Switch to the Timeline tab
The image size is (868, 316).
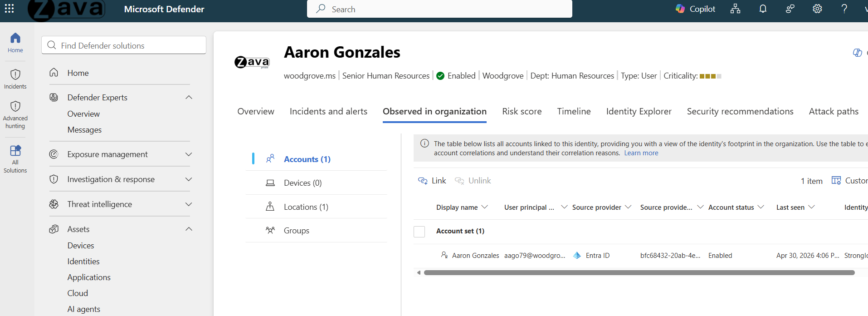point(574,112)
